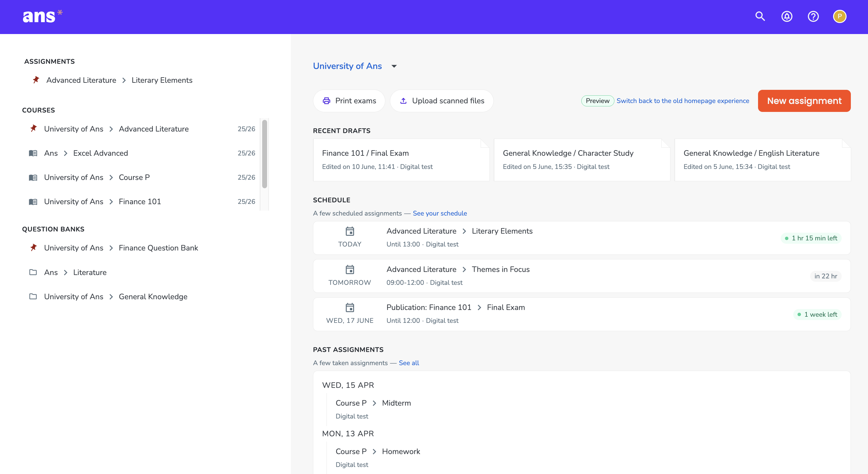Click the Preview badge
868x474 pixels.
coord(598,101)
